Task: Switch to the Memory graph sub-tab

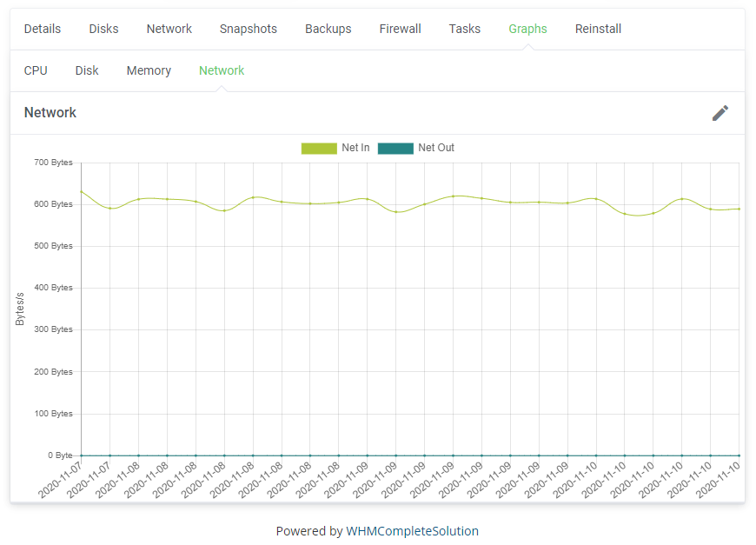Action: [x=149, y=71]
